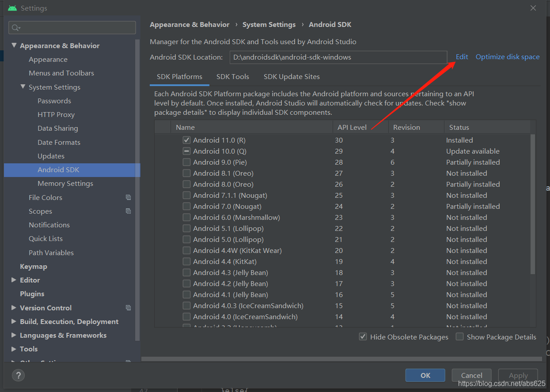
Task: Check Android 6.0 (Marshmallow) for installation
Action: (186, 217)
